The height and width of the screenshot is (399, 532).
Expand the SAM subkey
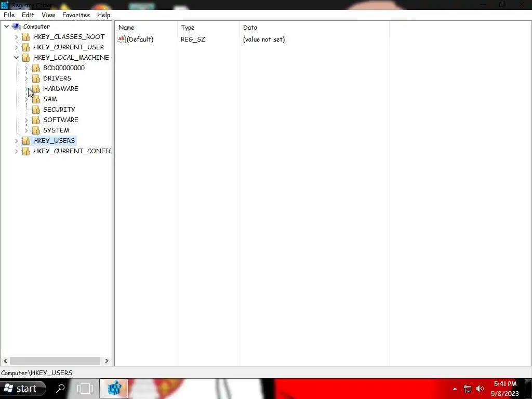click(26, 99)
